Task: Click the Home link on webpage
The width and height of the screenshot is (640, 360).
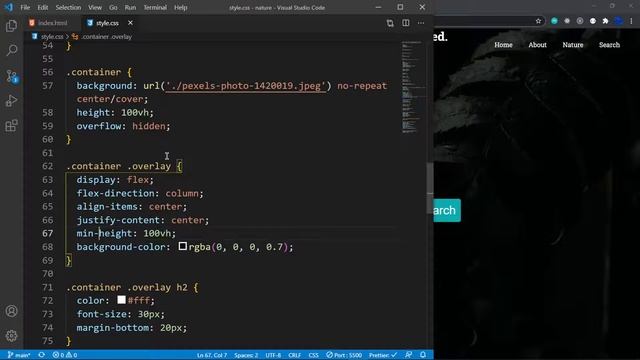Action: click(503, 45)
